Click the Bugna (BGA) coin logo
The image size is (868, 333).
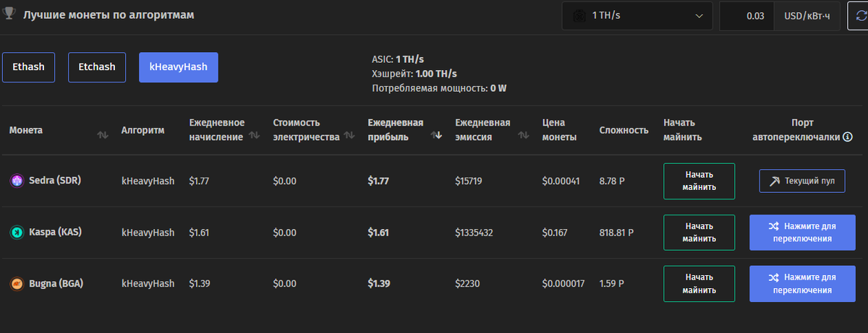pos(16,284)
